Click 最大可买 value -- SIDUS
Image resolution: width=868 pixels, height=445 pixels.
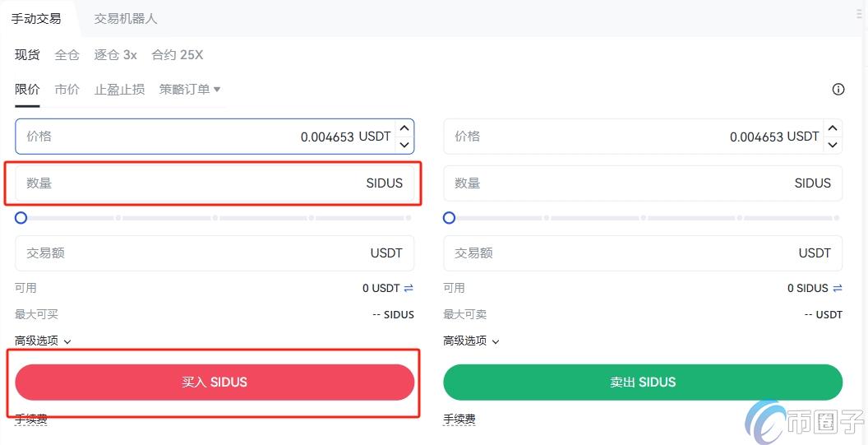tap(393, 315)
